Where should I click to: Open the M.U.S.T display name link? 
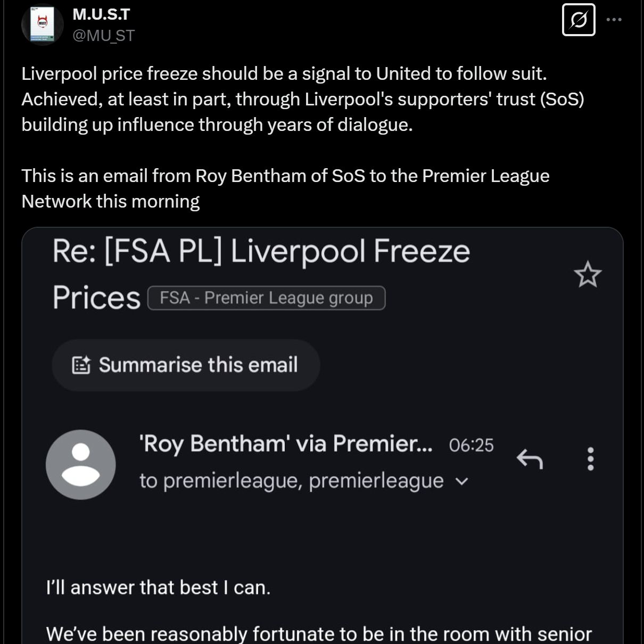coord(101,14)
